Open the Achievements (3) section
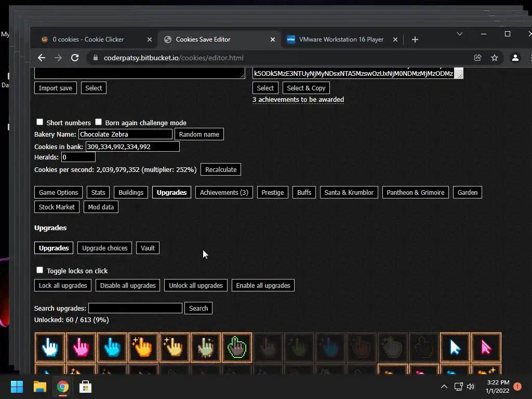The height and width of the screenshot is (399, 532). point(224,192)
